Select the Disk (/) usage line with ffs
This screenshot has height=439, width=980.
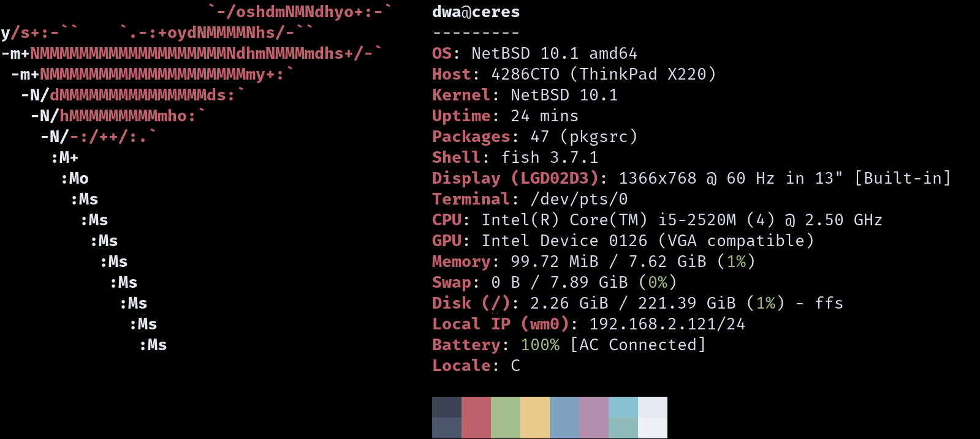637,304
